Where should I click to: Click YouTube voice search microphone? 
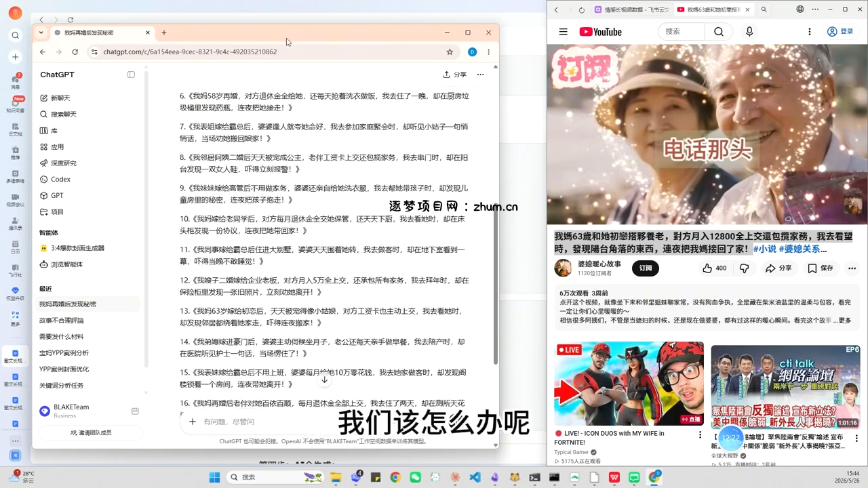pos(749,32)
